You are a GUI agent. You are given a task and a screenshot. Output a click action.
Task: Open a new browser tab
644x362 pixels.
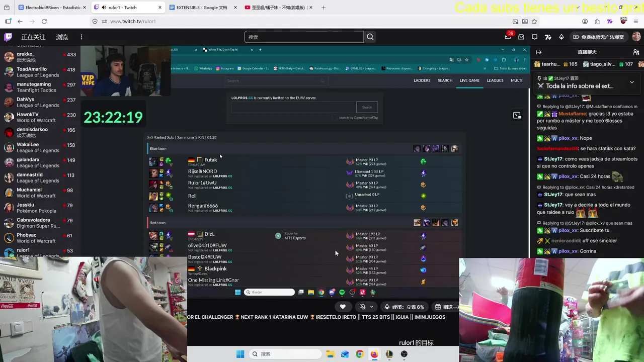[324, 8]
